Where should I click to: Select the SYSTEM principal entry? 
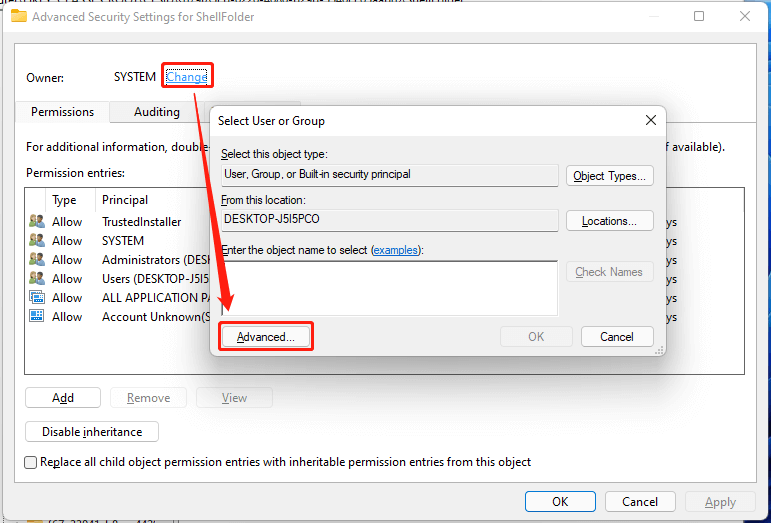pyautogui.click(x=123, y=241)
